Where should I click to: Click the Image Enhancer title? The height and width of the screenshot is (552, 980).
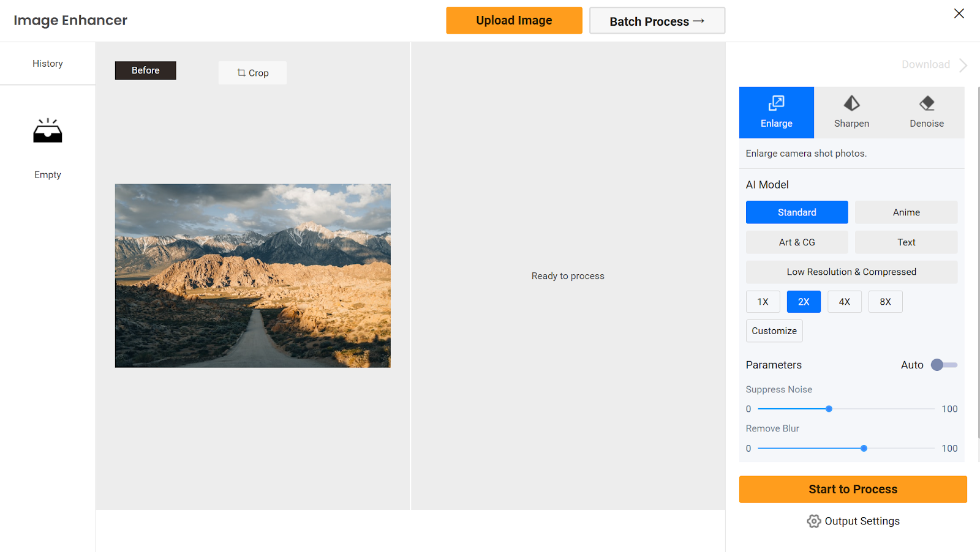[70, 20]
